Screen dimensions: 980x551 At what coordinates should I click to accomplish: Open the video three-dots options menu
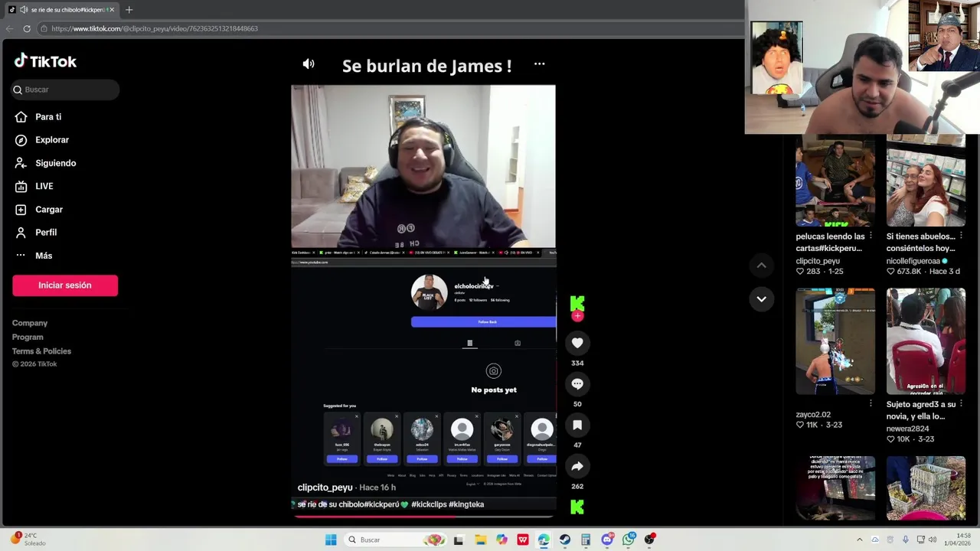coord(540,64)
